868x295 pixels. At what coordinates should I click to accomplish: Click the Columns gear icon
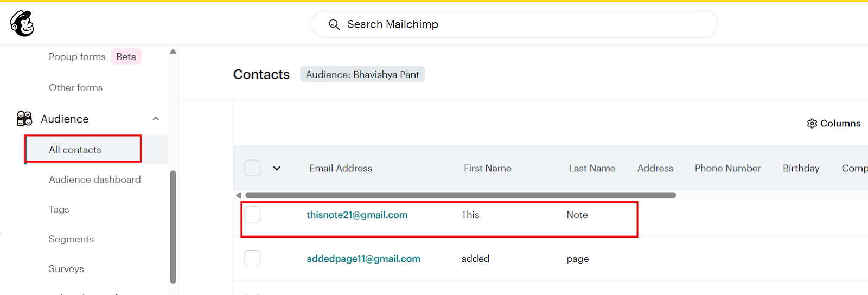(x=812, y=124)
